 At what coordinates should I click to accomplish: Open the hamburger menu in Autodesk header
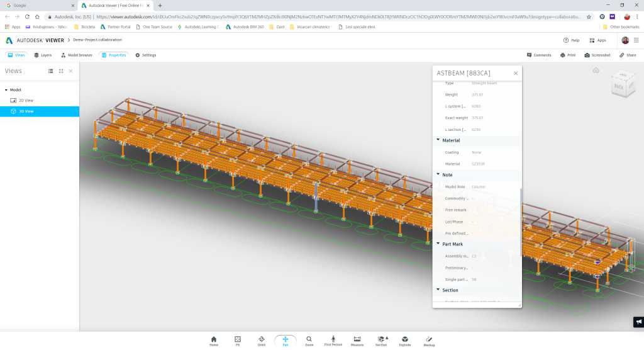pyautogui.click(x=636, y=40)
